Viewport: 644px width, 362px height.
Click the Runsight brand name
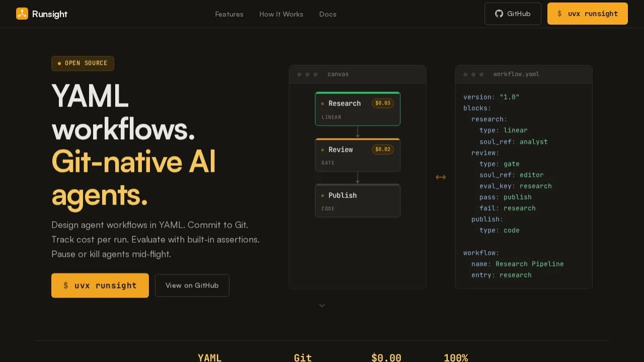50,14
